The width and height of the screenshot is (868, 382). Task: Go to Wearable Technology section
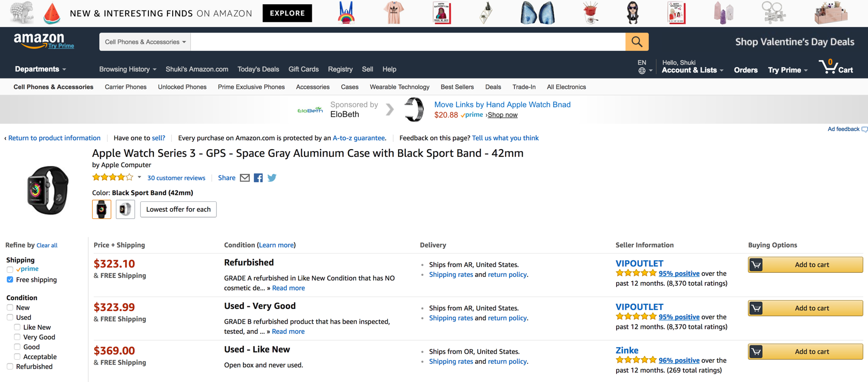[400, 87]
